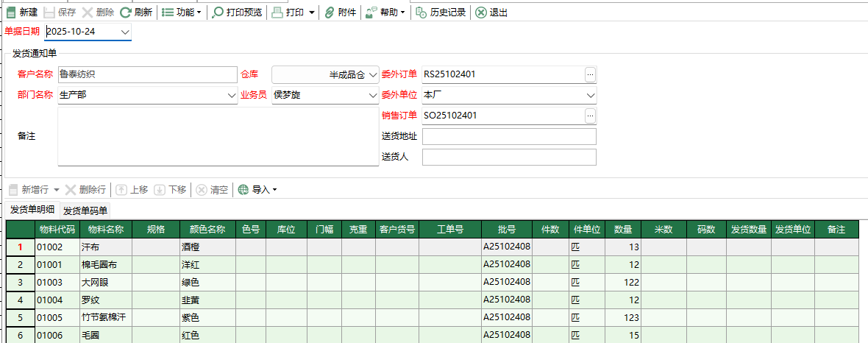Select row header number 1

pyautogui.click(x=21, y=247)
